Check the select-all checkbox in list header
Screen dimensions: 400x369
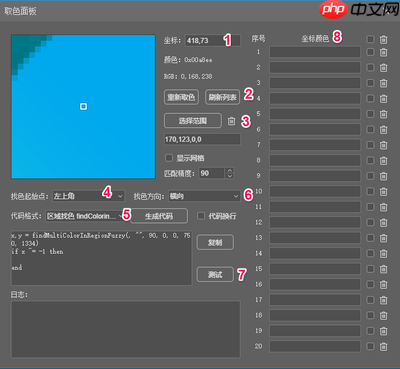[370, 39]
